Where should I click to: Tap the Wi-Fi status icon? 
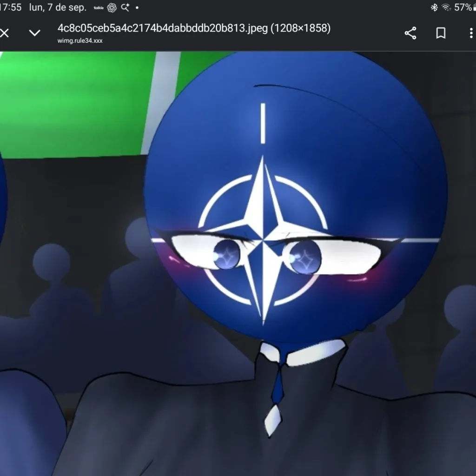click(446, 7)
